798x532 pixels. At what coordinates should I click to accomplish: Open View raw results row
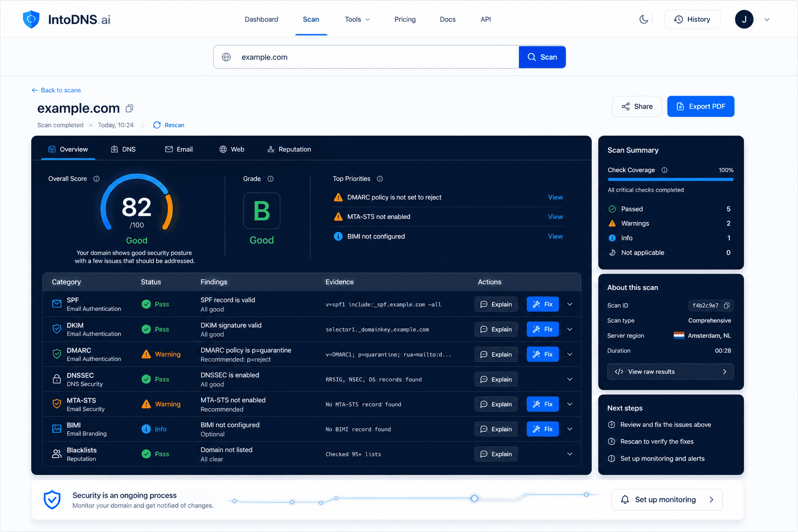670,372
